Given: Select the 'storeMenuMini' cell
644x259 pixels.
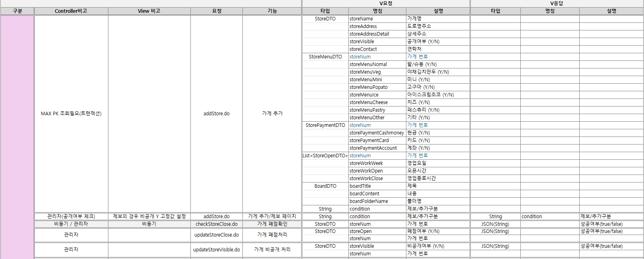Looking at the screenshot, I should (x=377, y=80).
